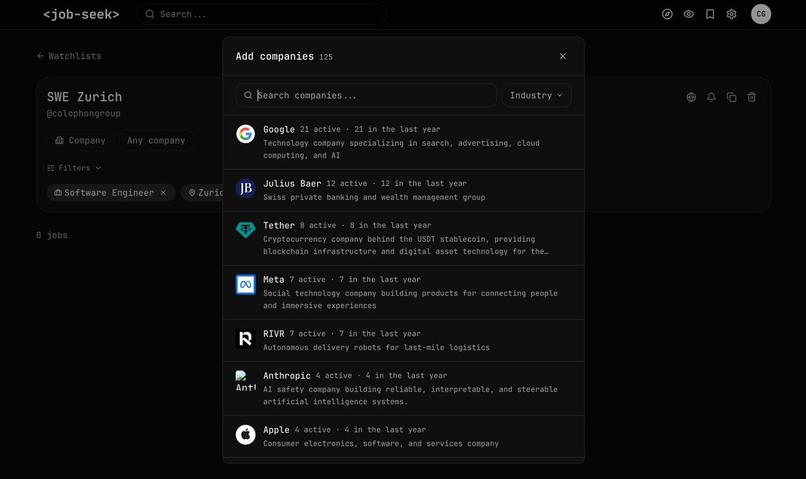This screenshot has width=806, height=479.
Task: Focus the top Search field
Action: point(262,14)
